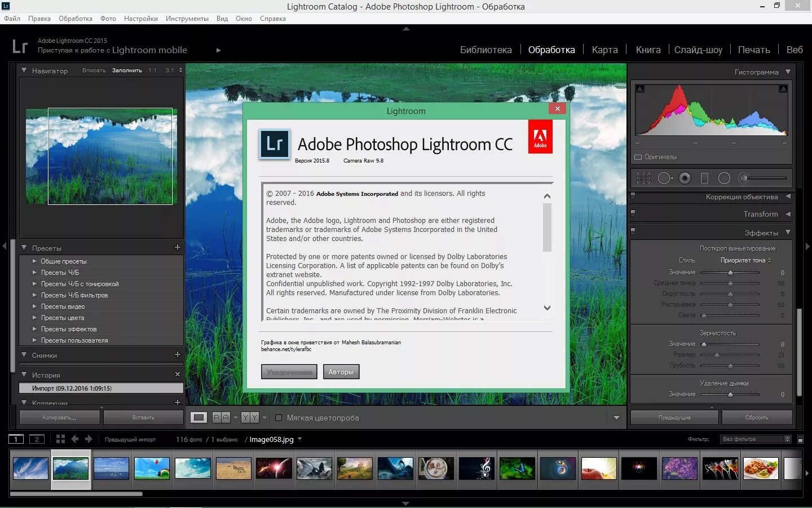Go forward with filmstrip right arrow
Viewport: 812px width, 508px height.
pyautogui.click(x=89, y=439)
